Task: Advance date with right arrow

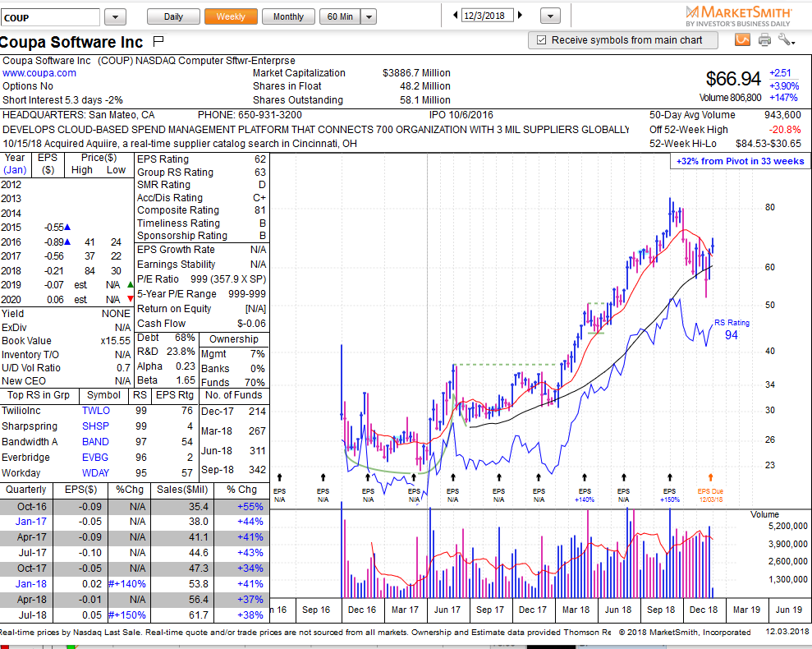Action: [520, 16]
